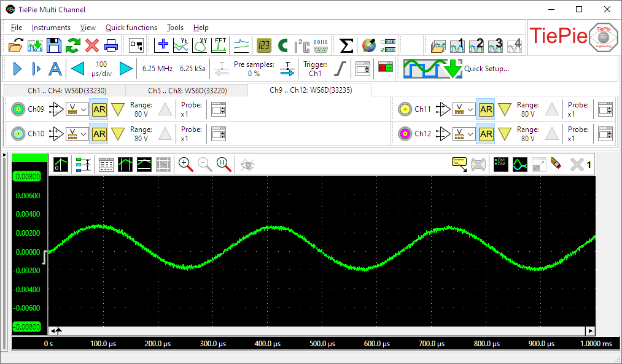Open the FFT spectrum graph tool
Image resolution: width=622 pixels, height=364 pixels.
pyautogui.click(x=220, y=45)
